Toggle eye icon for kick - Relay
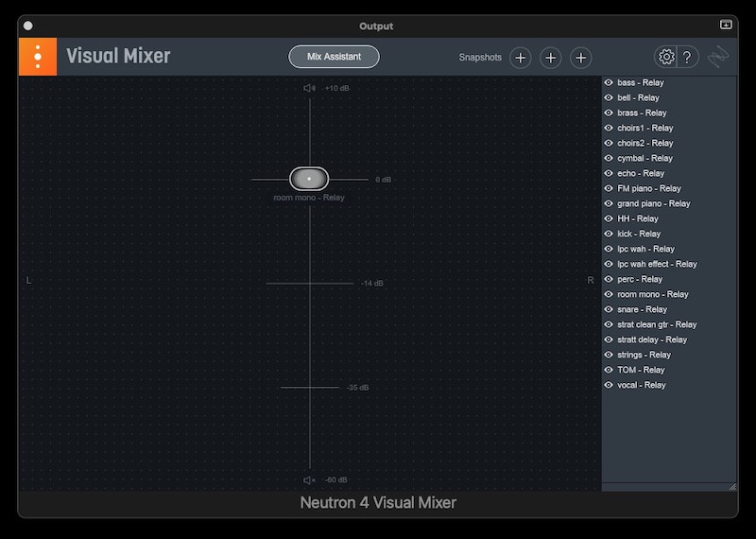The image size is (756, 539). click(x=609, y=234)
